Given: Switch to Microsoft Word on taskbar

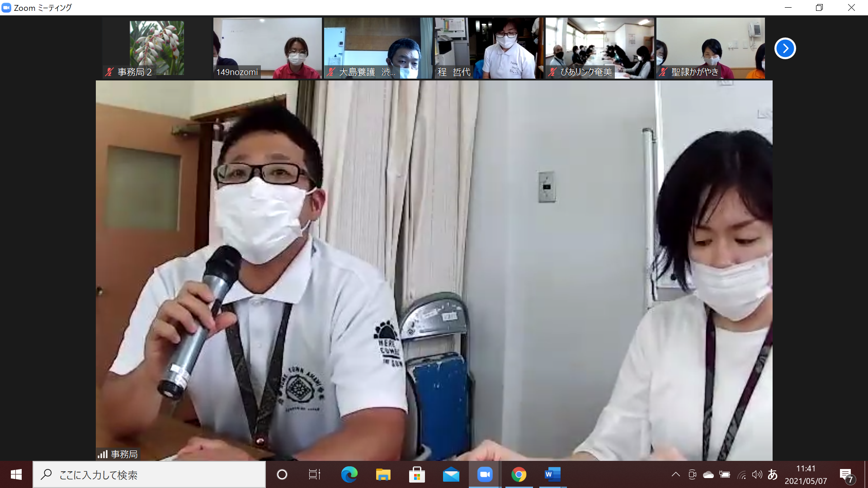Looking at the screenshot, I should coord(552,474).
